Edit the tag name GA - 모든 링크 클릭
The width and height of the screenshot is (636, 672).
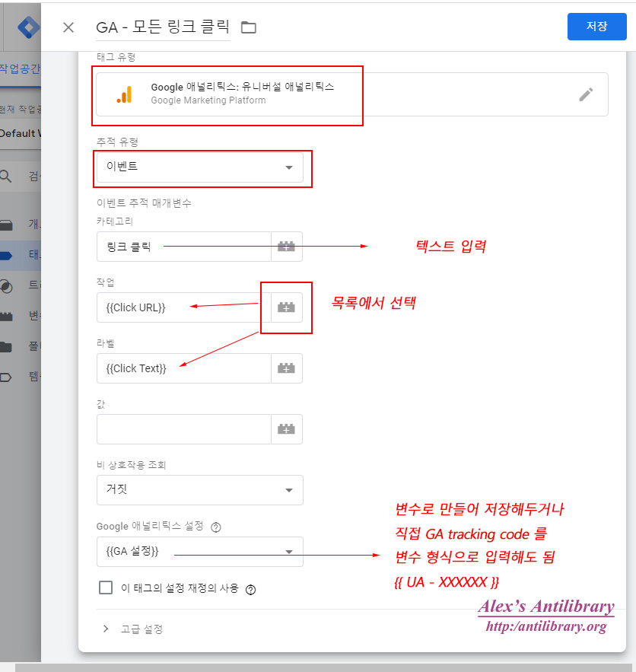coord(163,27)
